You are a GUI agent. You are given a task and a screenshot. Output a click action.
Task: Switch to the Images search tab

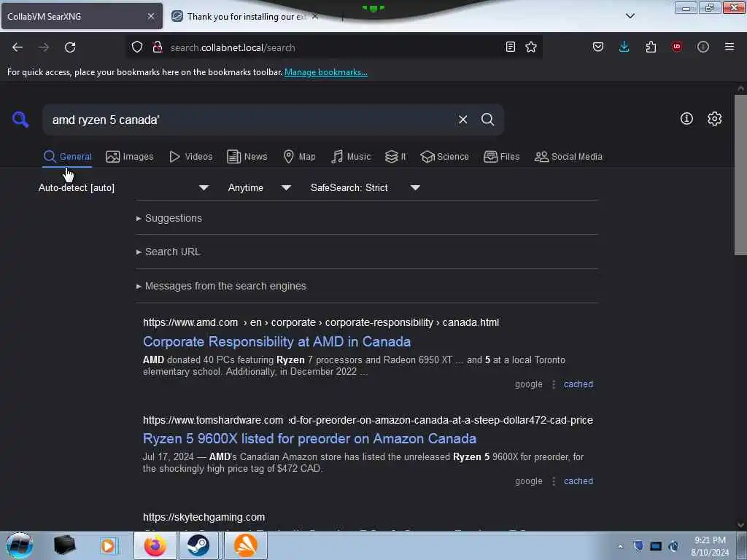pyautogui.click(x=130, y=157)
